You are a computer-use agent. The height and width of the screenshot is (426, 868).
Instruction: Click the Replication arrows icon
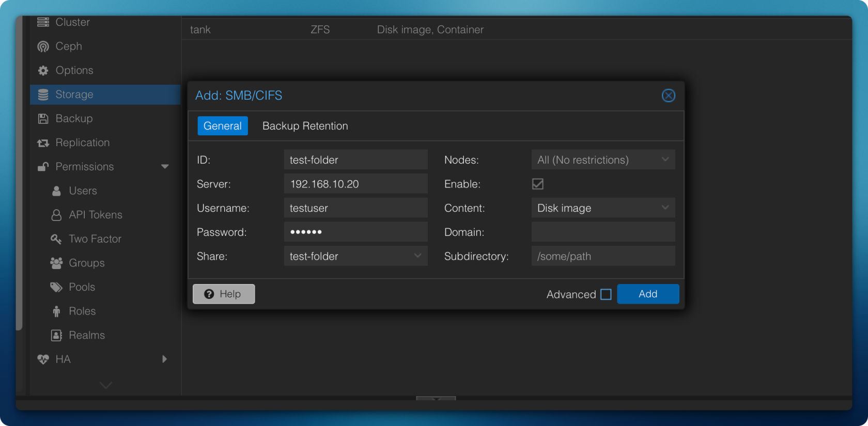click(43, 143)
